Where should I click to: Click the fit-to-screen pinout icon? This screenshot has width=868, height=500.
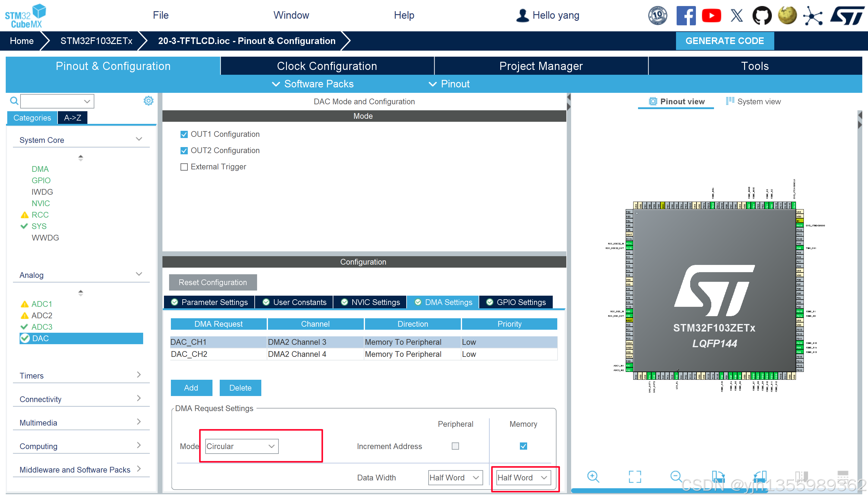[634, 477]
